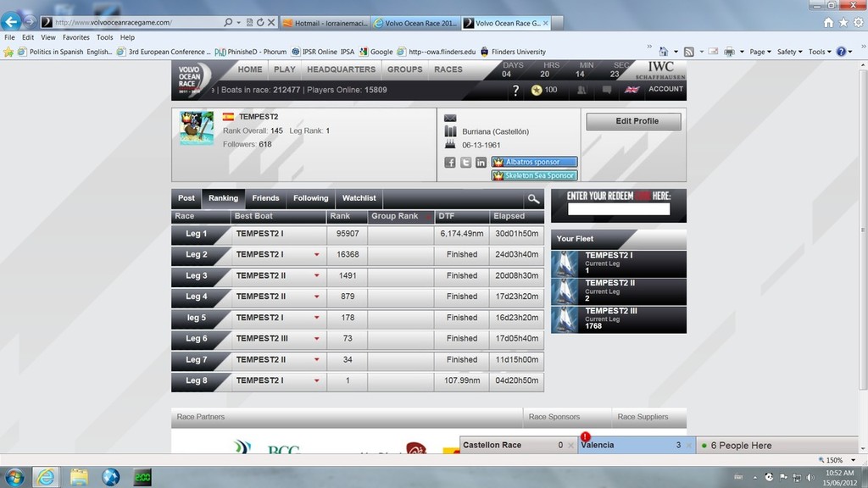868x488 pixels.
Task: Select TEMPEST2 II boat in Your Fleet
Action: [618, 291]
